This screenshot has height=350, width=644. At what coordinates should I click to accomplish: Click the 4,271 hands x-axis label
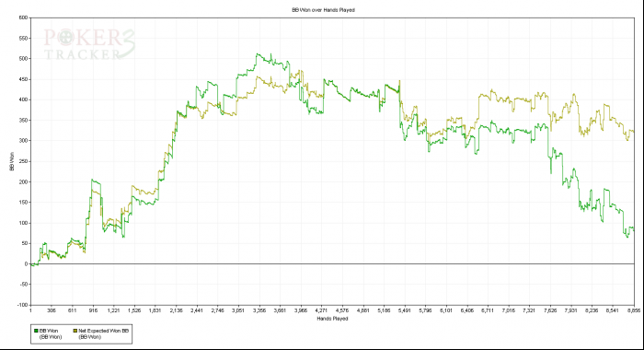click(x=321, y=310)
